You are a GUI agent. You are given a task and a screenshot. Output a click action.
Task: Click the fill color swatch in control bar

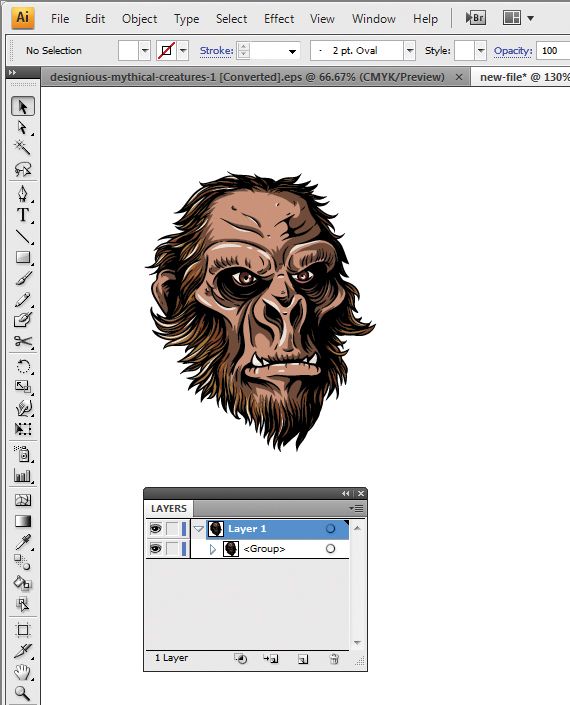pos(128,50)
